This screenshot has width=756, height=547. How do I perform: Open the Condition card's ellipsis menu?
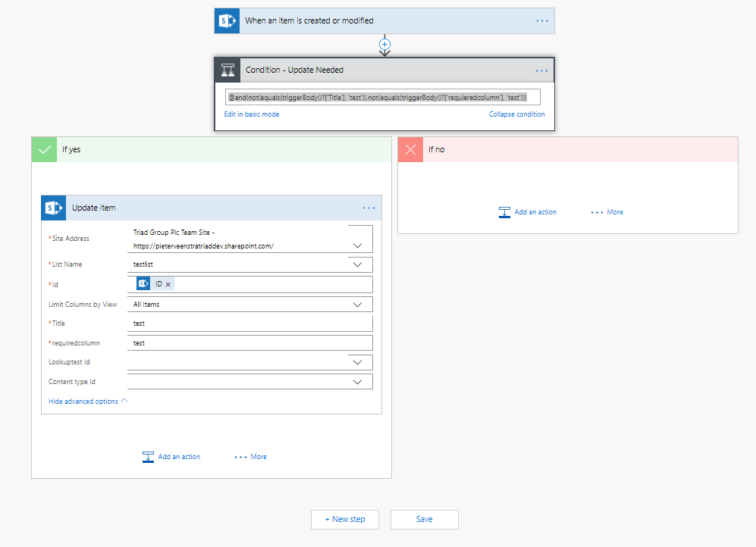[x=541, y=70]
